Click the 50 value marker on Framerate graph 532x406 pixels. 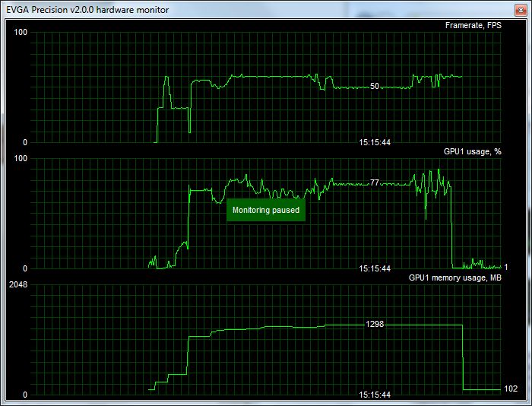(375, 87)
